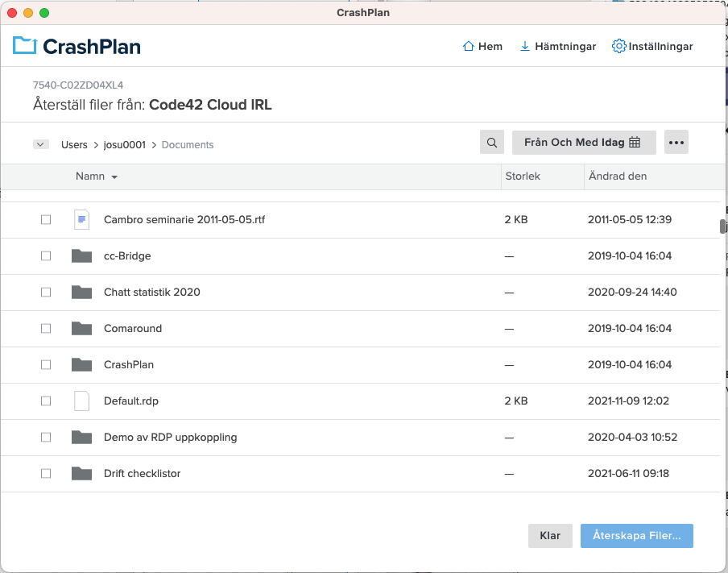728x573 pixels.
Task: Click the cc-Bridge folder icon
Action: [x=81, y=255]
